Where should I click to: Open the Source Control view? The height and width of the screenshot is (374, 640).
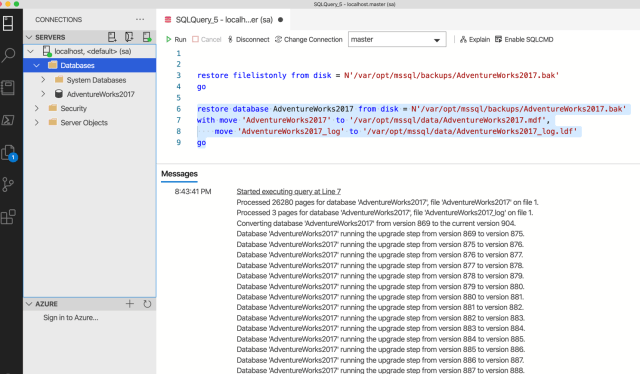point(8,185)
